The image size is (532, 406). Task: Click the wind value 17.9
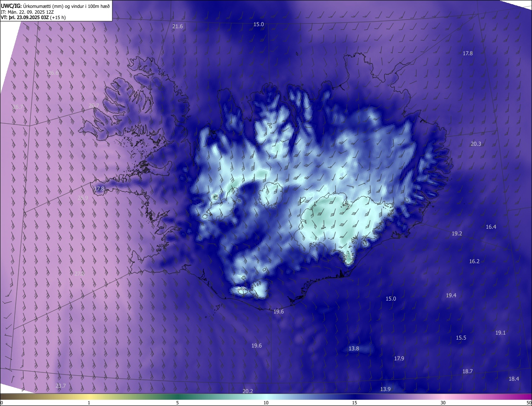click(399, 359)
